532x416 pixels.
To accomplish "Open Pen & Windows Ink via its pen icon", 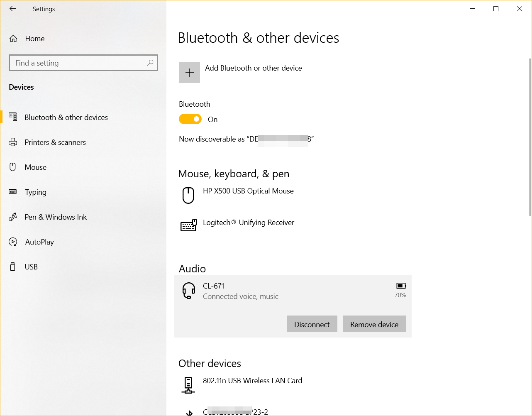I will point(13,217).
